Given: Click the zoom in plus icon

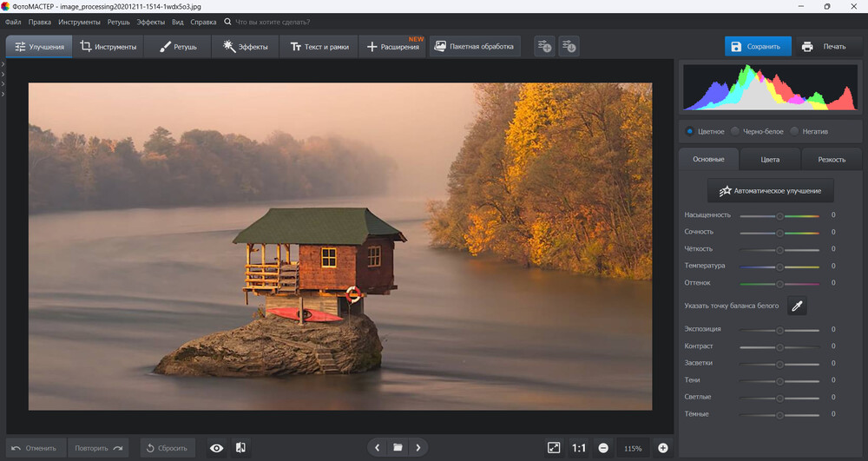Looking at the screenshot, I should tap(663, 448).
